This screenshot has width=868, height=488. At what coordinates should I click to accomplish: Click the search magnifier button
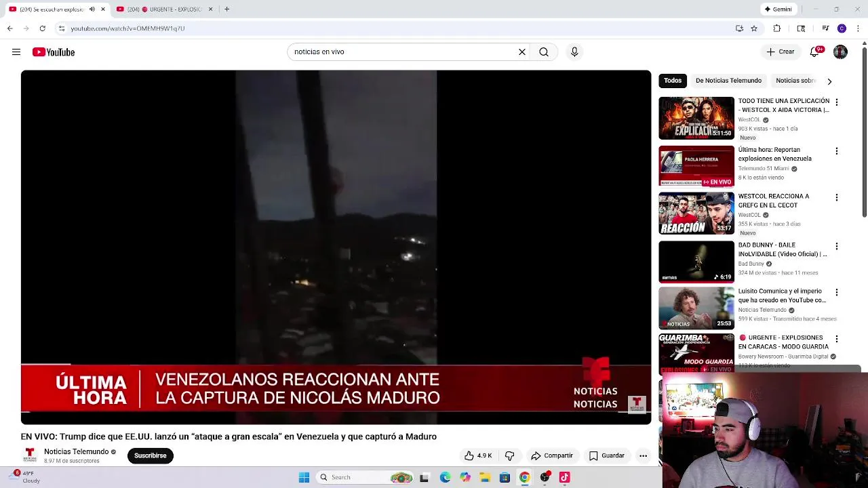pyautogui.click(x=544, y=52)
